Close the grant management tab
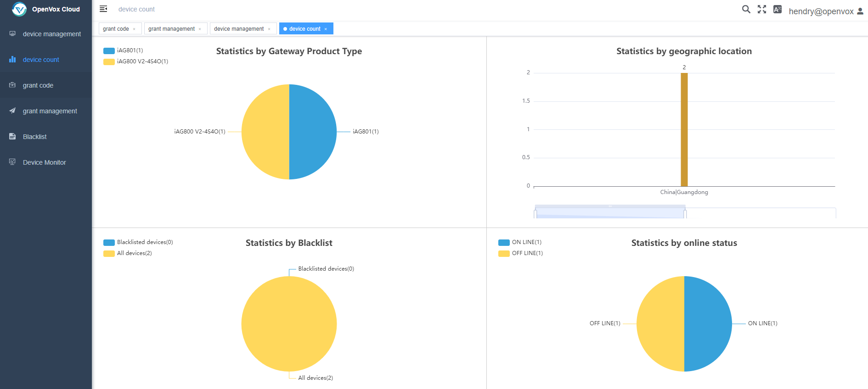The image size is (868, 389). tap(200, 29)
